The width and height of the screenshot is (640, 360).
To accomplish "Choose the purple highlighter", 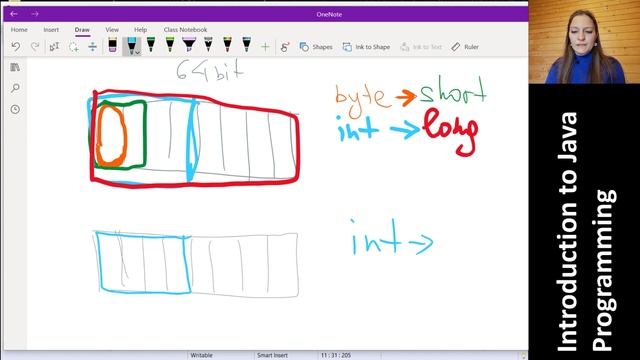I will click(189, 44).
